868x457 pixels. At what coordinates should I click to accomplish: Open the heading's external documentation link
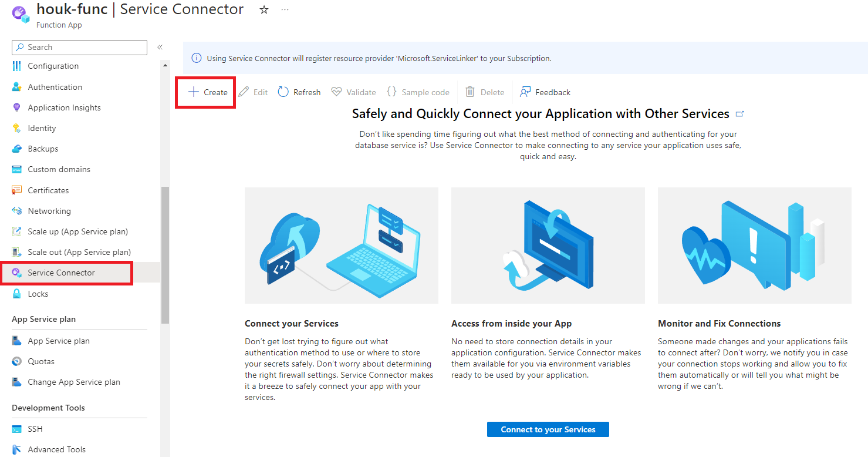point(739,113)
